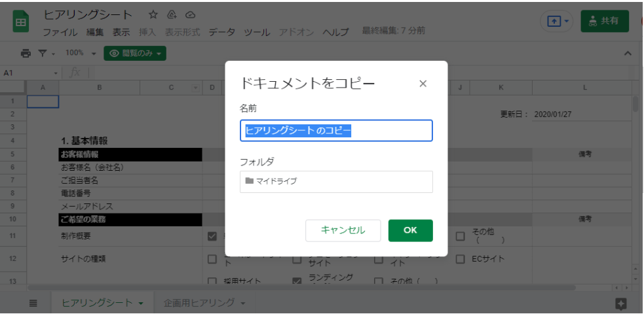The width and height of the screenshot is (644, 314).
Task: Open the ファイル menu
Action: click(x=60, y=32)
